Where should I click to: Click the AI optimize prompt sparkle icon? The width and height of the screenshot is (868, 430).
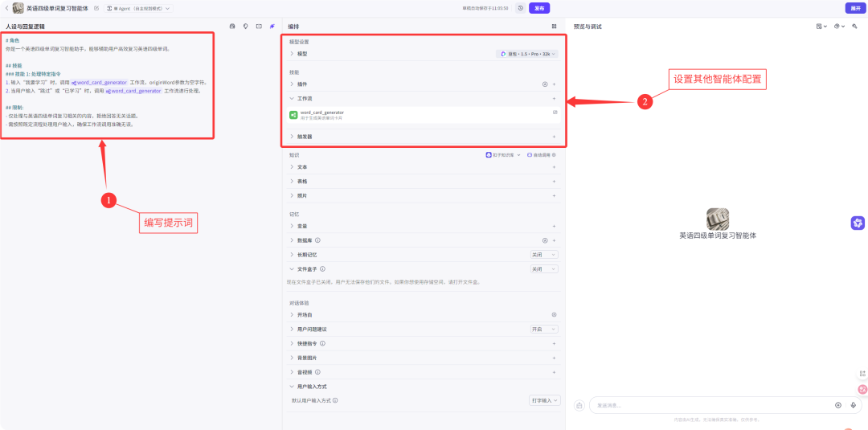point(272,27)
